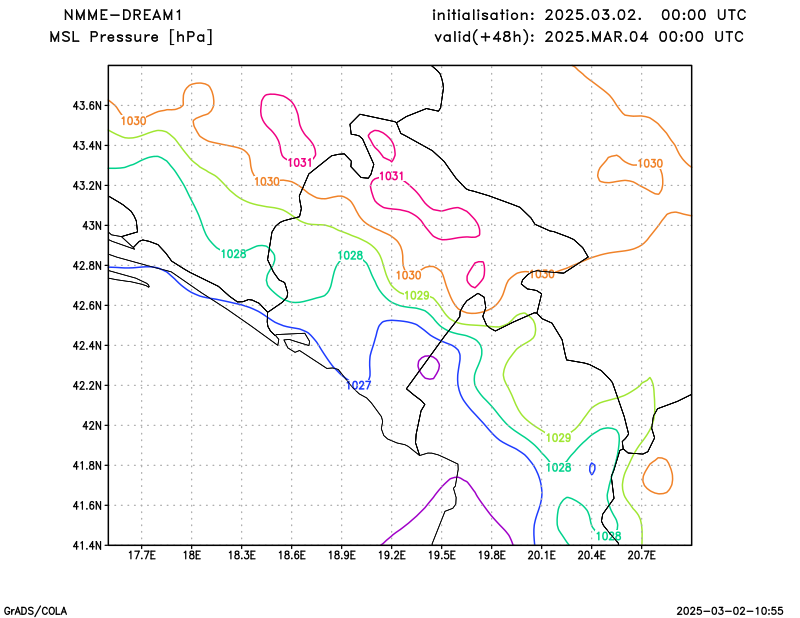Click the 43.6N latitude label

click(87, 106)
